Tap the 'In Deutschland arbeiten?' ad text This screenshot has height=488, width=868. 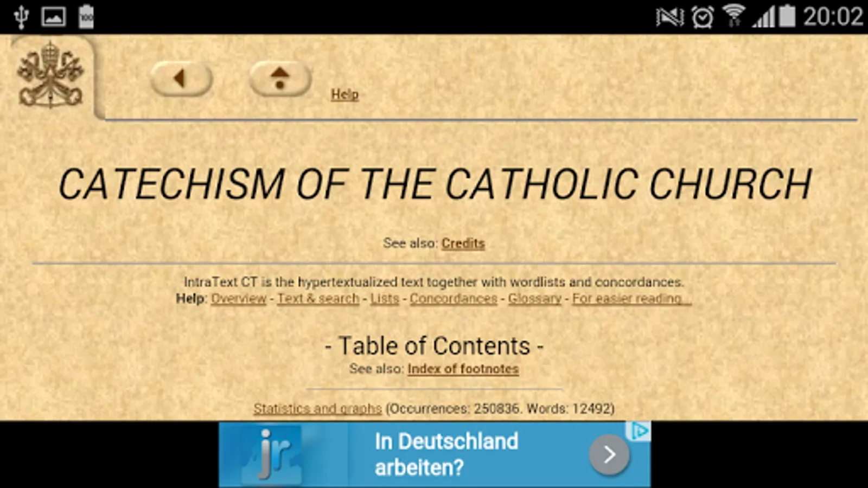(446, 454)
